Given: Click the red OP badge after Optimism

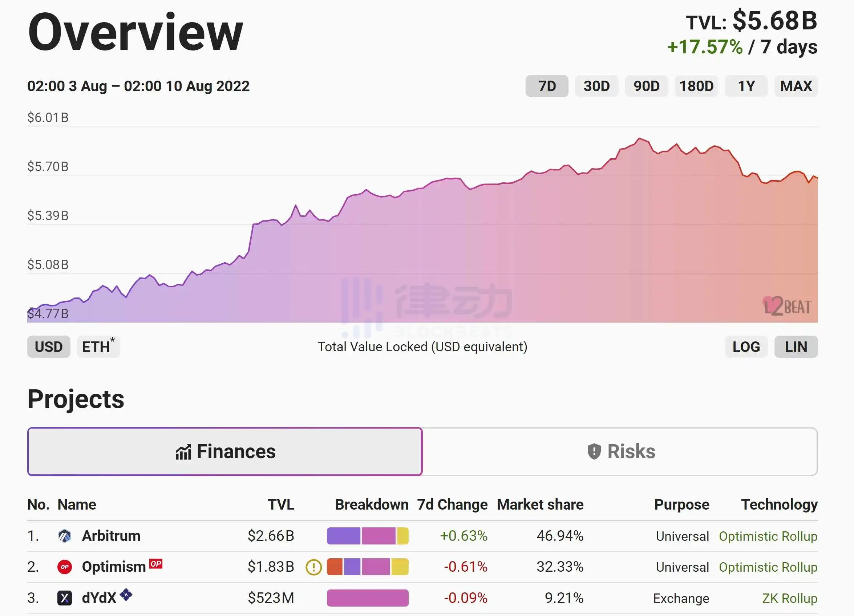Looking at the screenshot, I should pos(155,564).
